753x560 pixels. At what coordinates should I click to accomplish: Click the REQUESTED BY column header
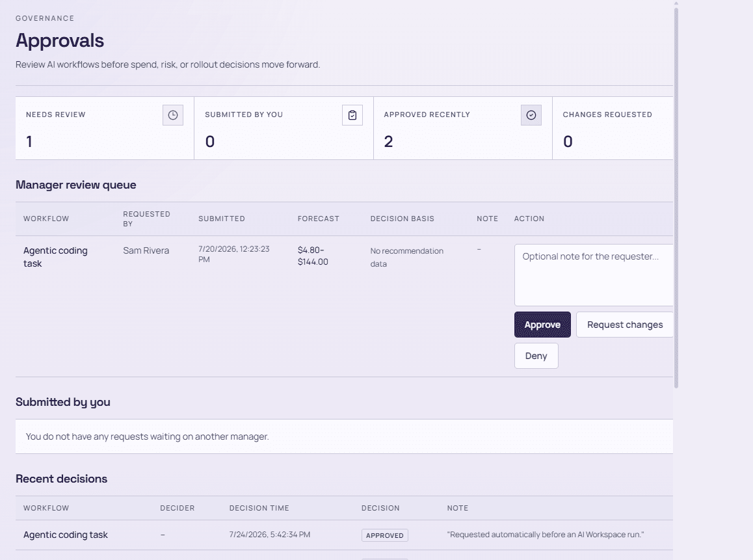click(x=146, y=219)
